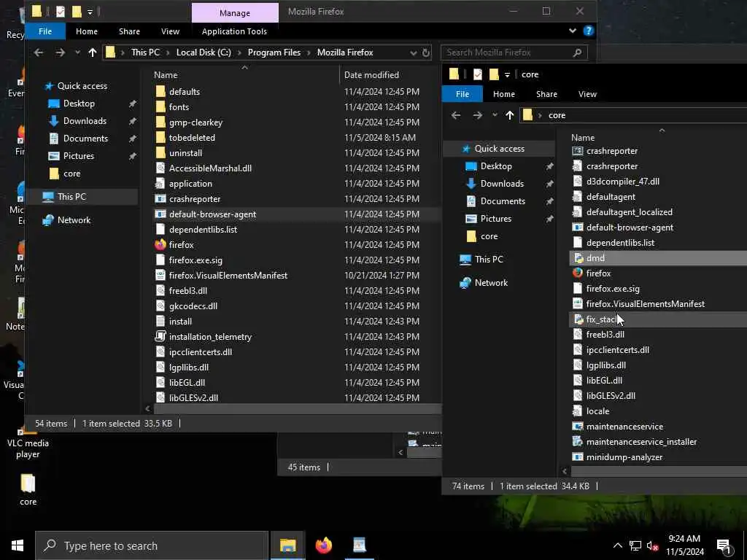747x560 pixels.
Task: Select This PC in Mozilla Firefox window sidebar
Action: pos(71,197)
